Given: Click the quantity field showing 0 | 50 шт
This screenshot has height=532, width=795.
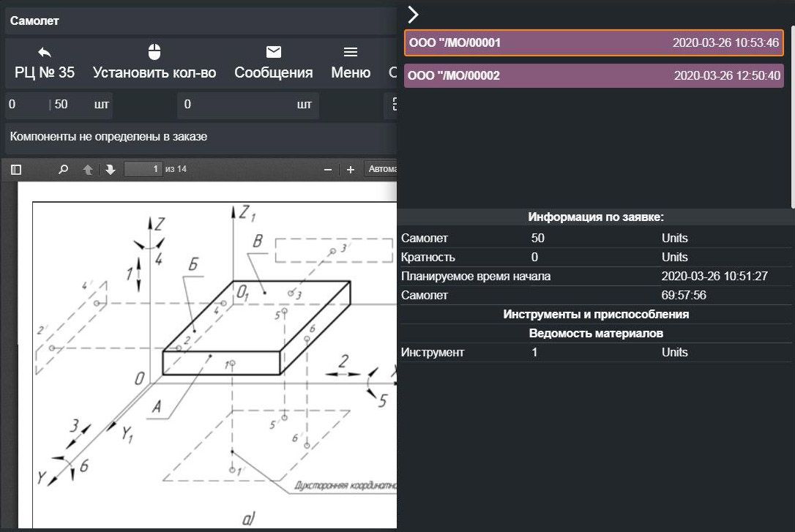Looking at the screenshot, I should [x=59, y=105].
